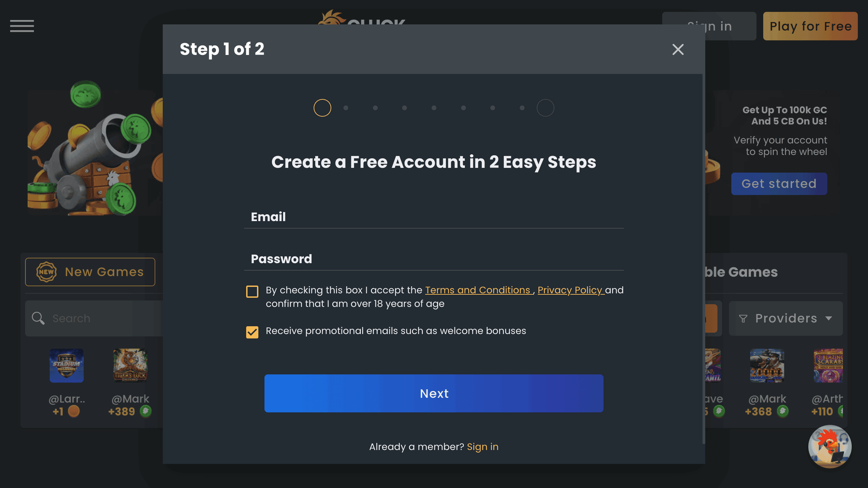Open the rooster support chat bubble
Image resolution: width=868 pixels, height=488 pixels.
coord(829,447)
